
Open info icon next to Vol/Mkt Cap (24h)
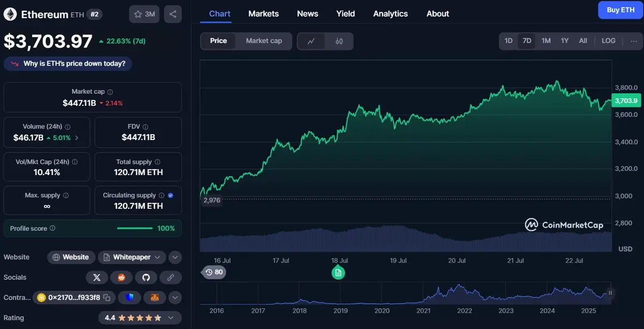pyautogui.click(x=75, y=162)
